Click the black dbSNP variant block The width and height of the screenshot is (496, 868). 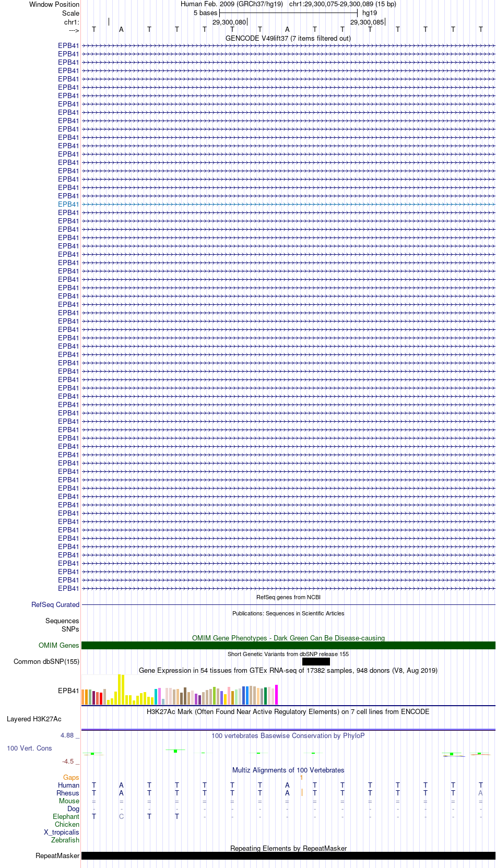[x=316, y=661]
